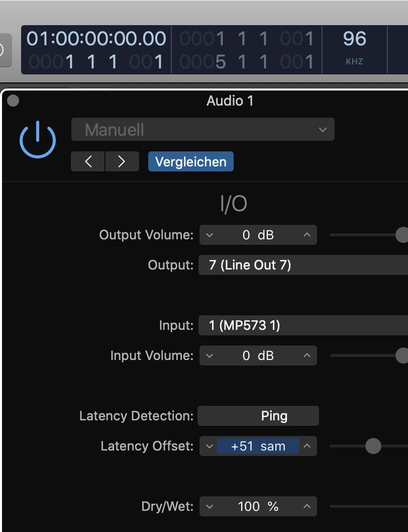The width and height of the screenshot is (408, 532).
Task: Decrease Output Volume with down chevron
Action: point(209,235)
